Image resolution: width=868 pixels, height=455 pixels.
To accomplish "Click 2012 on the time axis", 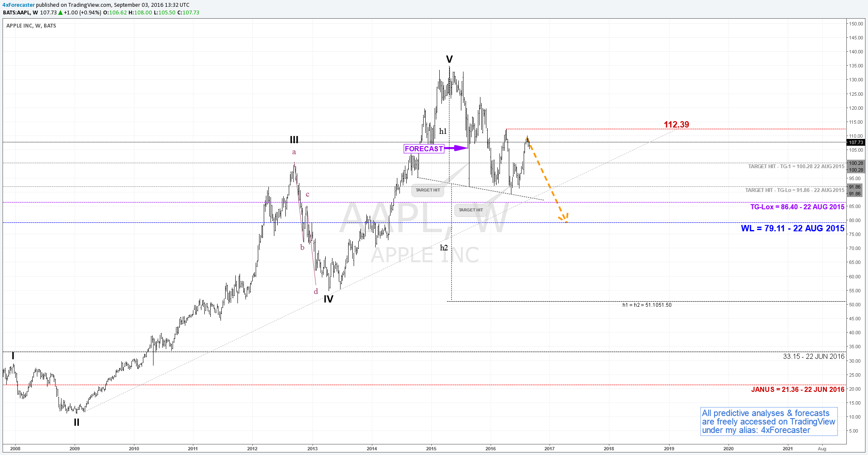I will coord(252,449).
